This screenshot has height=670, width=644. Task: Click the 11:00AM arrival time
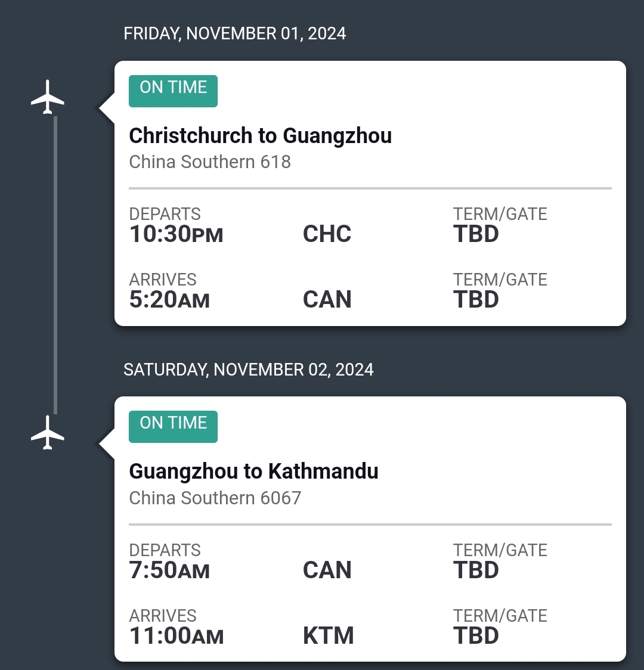point(177,635)
